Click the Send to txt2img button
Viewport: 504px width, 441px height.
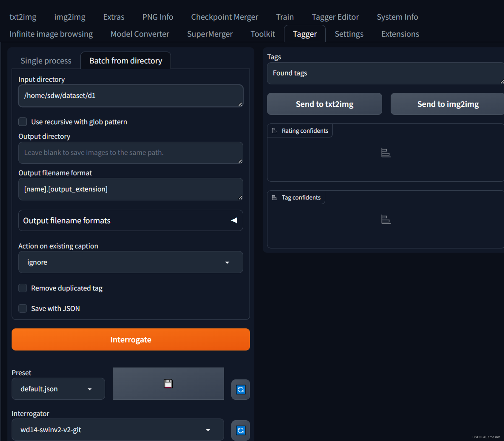pos(324,104)
